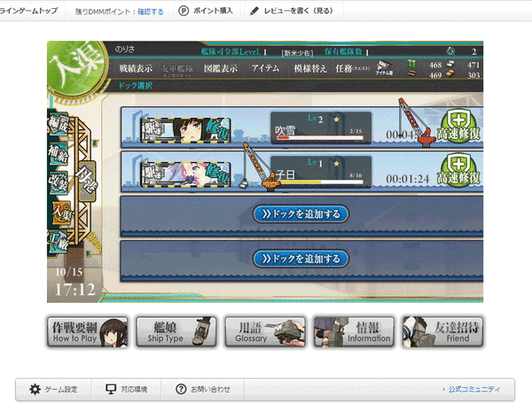Click the bauxite resource icon
The width and height of the screenshot is (532, 419).
click(x=450, y=74)
